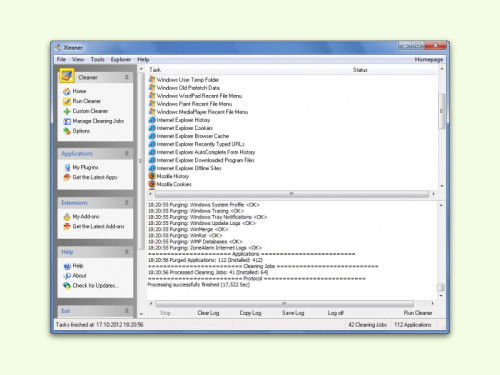Click the Get the Latest Apps icon
Image resolution: width=500 pixels, height=375 pixels.
(67, 177)
